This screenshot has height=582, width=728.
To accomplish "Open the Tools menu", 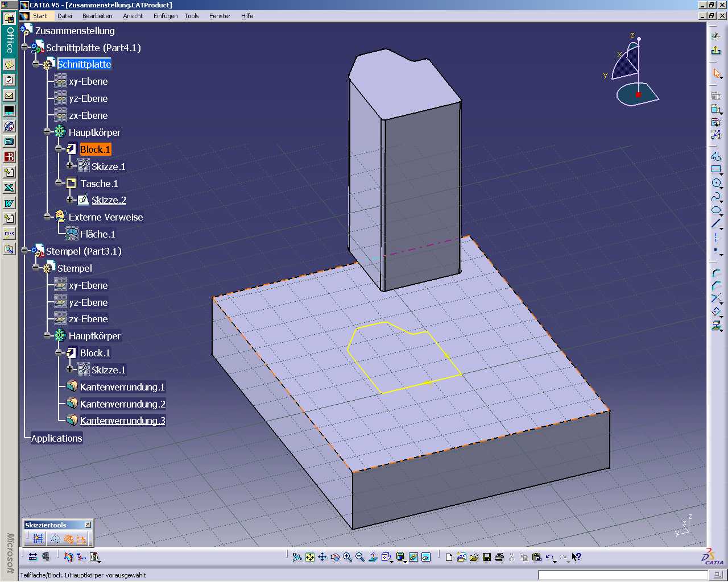I will [192, 16].
